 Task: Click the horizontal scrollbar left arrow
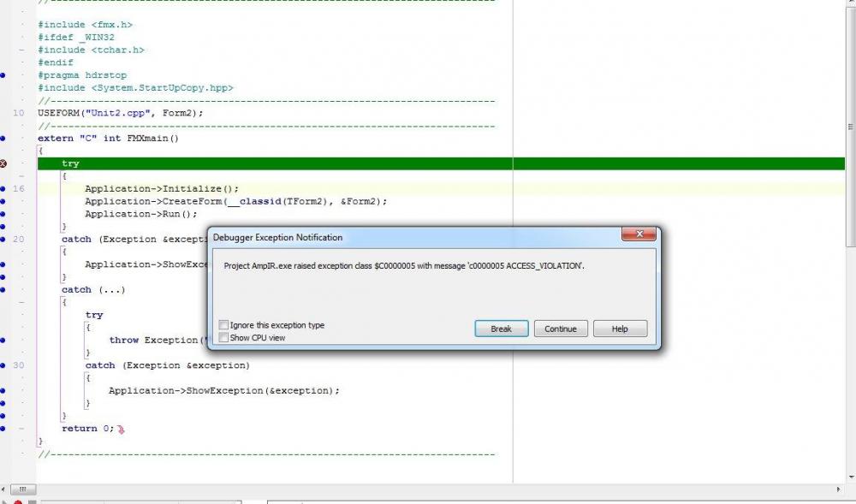(3, 489)
